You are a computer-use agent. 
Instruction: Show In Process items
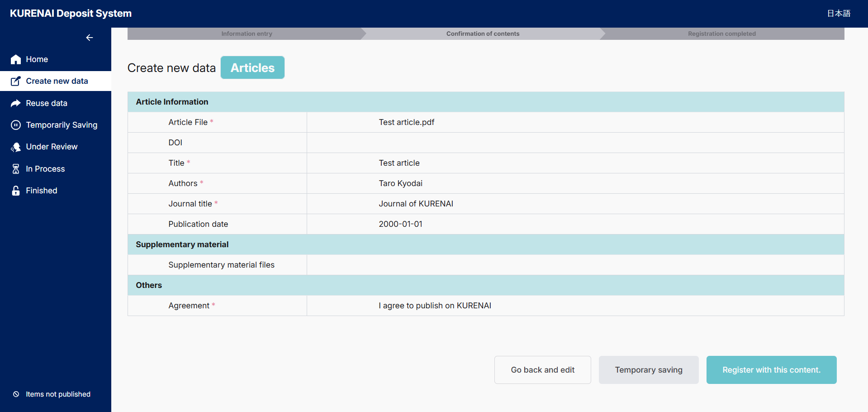[x=56, y=169]
